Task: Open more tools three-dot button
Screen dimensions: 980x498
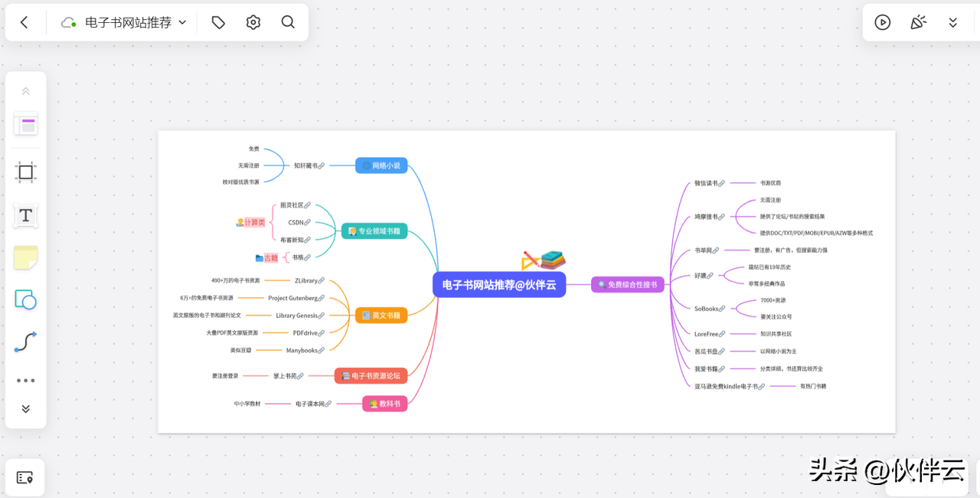Action: (x=25, y=380)
